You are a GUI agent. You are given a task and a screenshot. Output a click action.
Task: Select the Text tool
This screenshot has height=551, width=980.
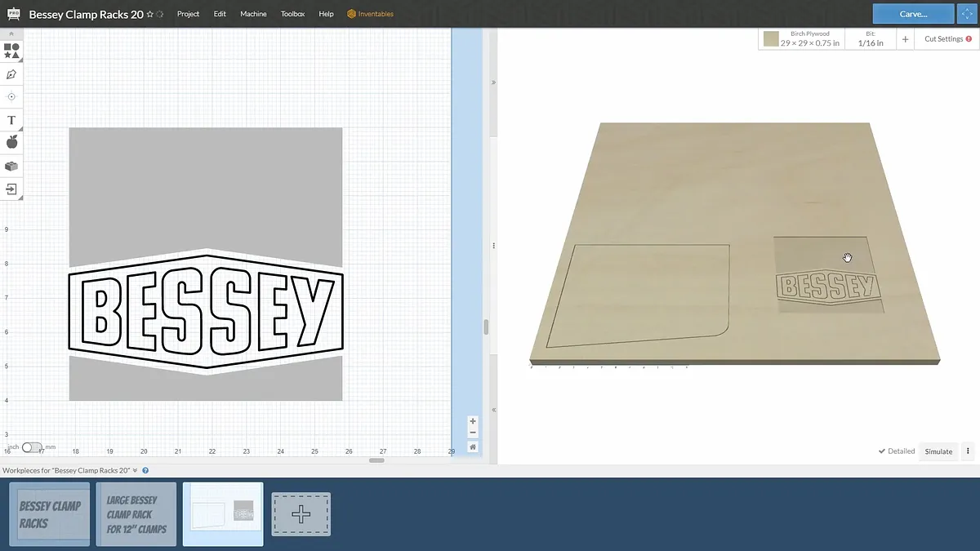11,120
